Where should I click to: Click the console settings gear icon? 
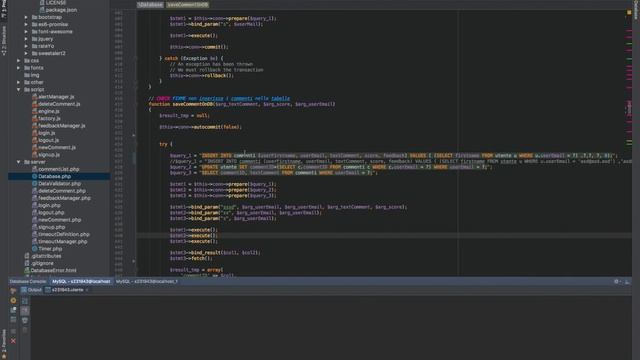[616, 281]
